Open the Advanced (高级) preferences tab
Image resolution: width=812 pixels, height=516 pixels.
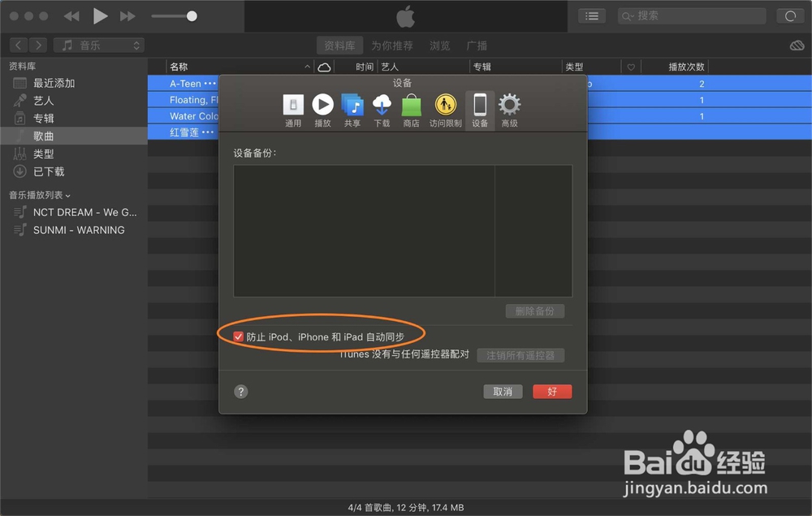(510, 111)
